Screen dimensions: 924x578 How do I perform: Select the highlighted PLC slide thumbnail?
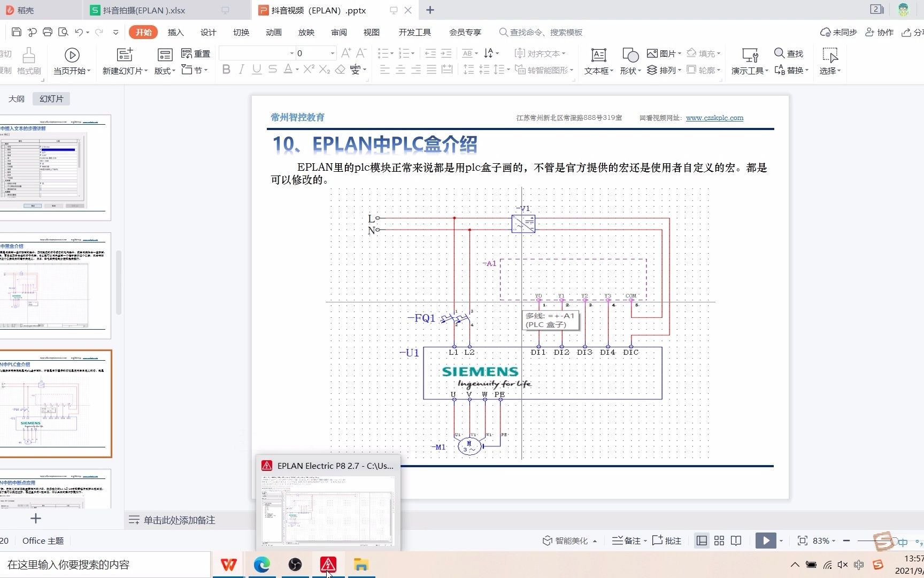56,403
